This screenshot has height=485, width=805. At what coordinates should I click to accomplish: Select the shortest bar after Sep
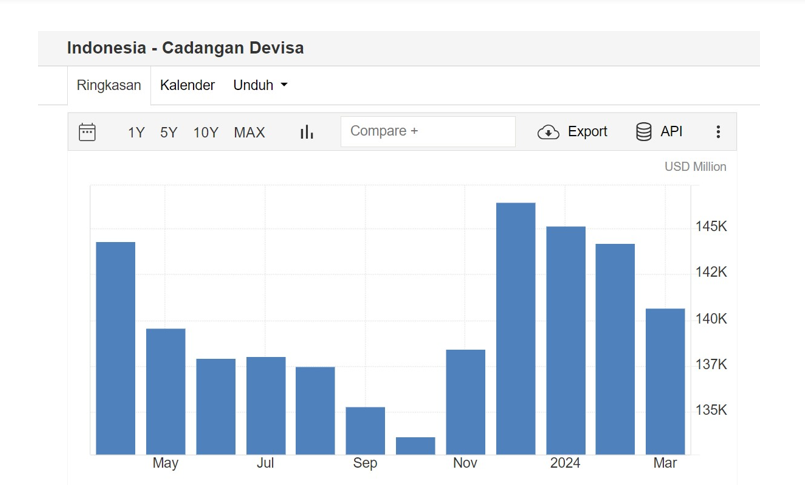pos(416,446)
